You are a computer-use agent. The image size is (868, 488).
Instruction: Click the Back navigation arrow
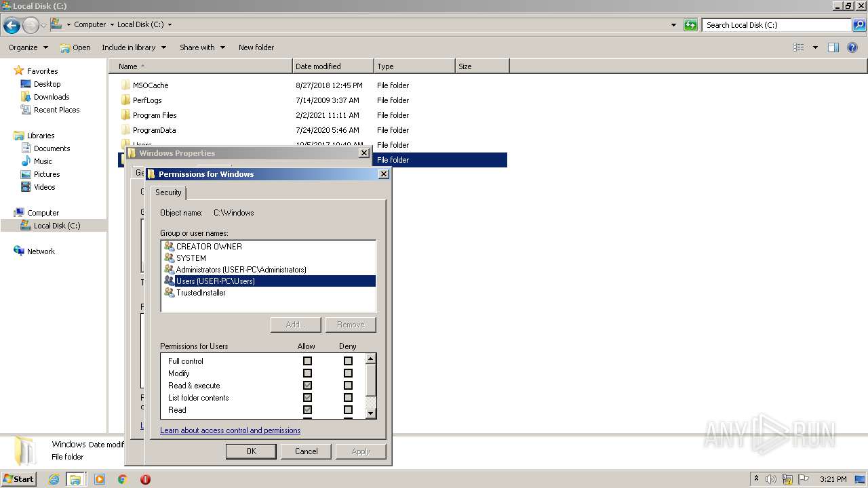click(12, 26)
